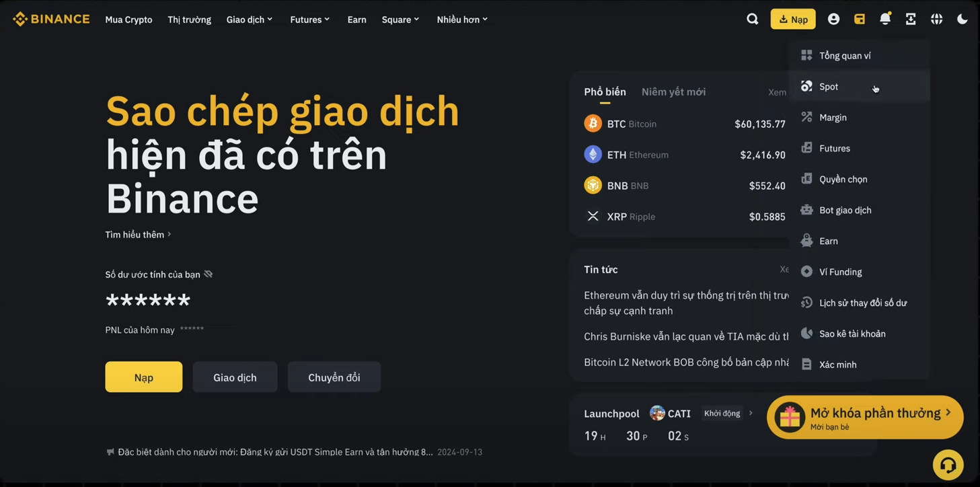Expand the Nhiều hơn dropdown
The height and width of the screenshot is (487, 980).
[462, 20]
